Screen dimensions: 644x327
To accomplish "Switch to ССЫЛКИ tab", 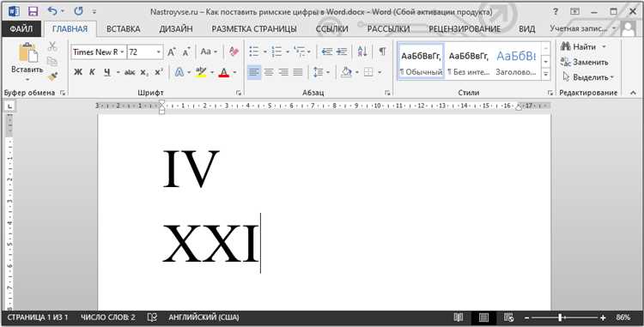I will coord(331,29).
